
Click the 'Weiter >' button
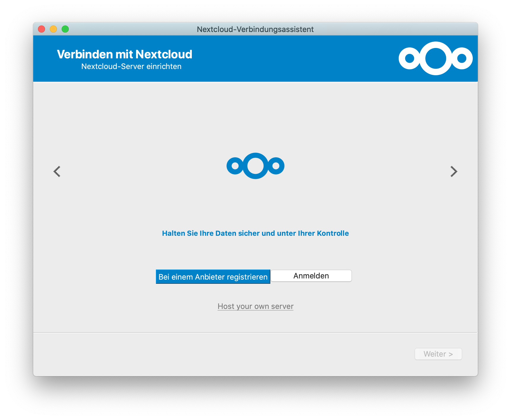(438, 354)
